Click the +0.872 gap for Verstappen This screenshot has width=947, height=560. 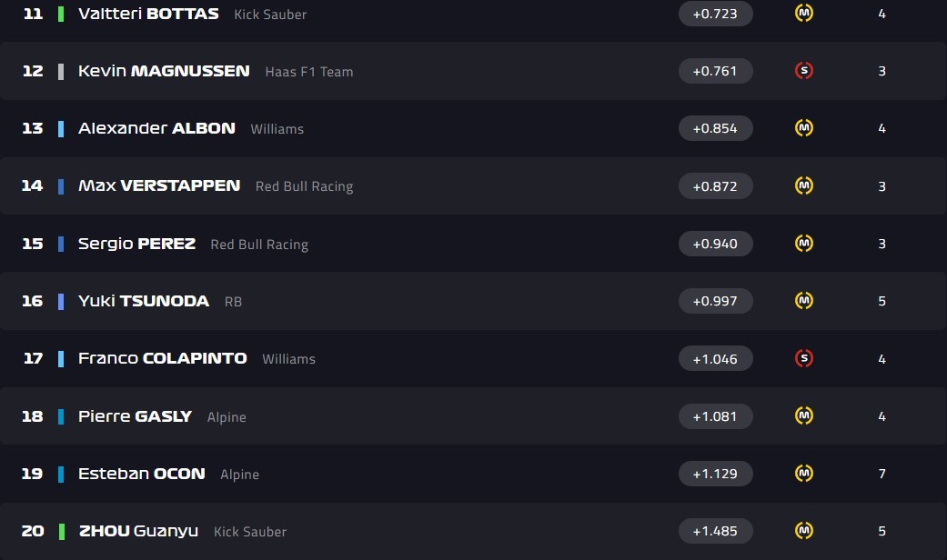tap(715, 185)
